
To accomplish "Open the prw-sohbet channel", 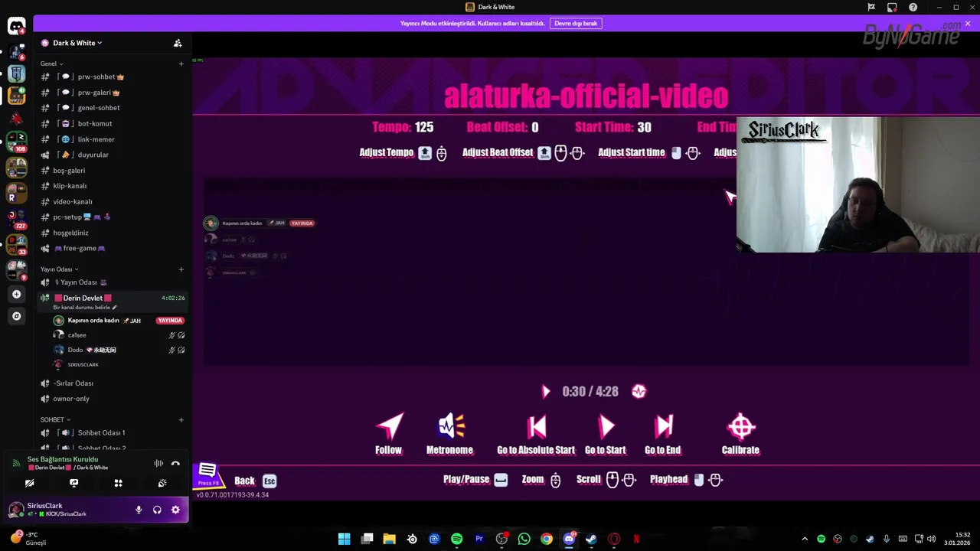I will click(113, 77).
